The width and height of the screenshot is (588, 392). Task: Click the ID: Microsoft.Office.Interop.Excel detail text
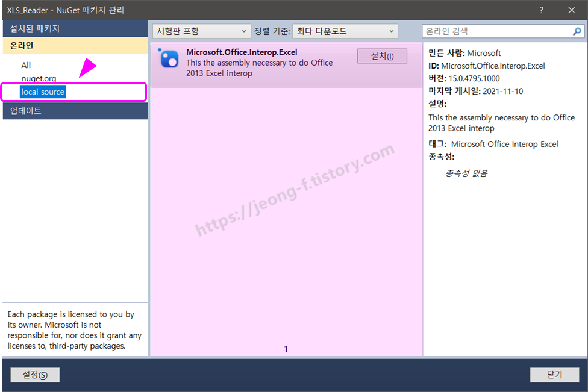click(x=487, y=66)
